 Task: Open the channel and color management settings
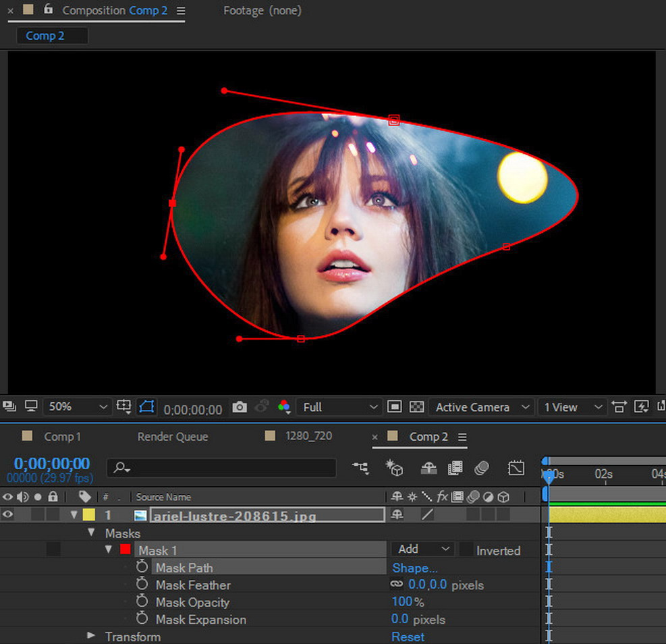tap(284, 407)
